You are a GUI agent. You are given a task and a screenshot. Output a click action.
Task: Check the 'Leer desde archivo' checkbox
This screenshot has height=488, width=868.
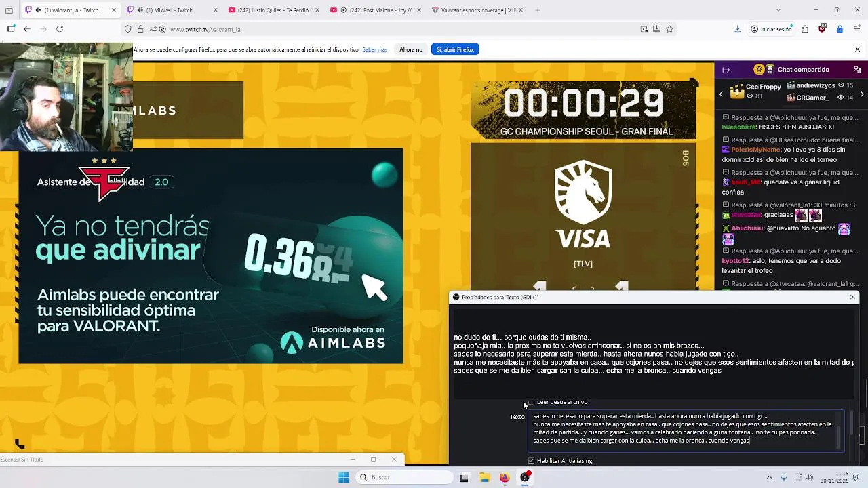pos(531,402)
